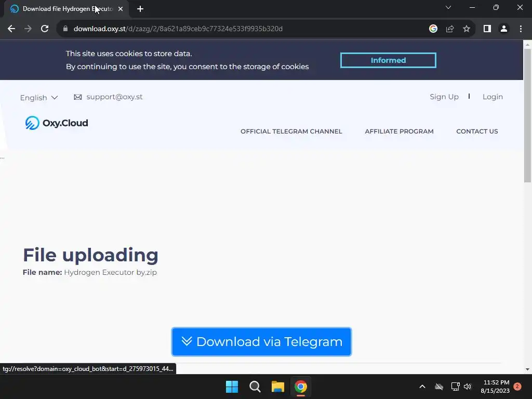Click the browser forward arrow

pos(28,29)
